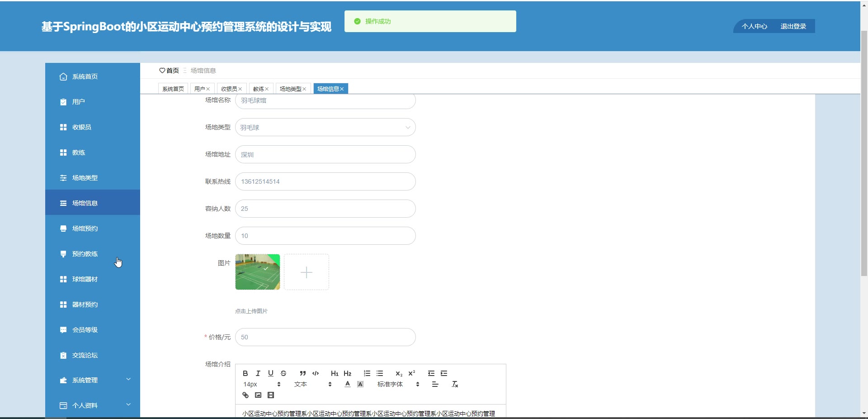Screen dimensions: 868x419
Task: Open the text color picker
Action: click(347, 384)
